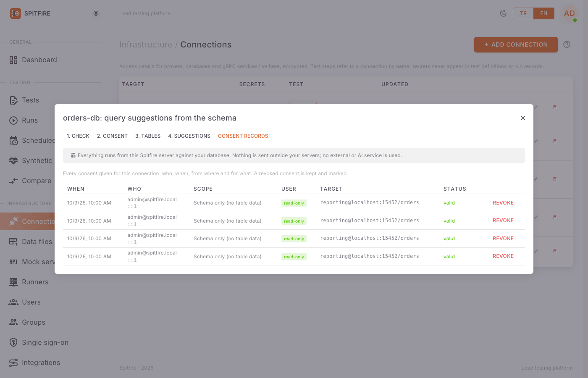Switch language to TR

(x=523, y=13)
